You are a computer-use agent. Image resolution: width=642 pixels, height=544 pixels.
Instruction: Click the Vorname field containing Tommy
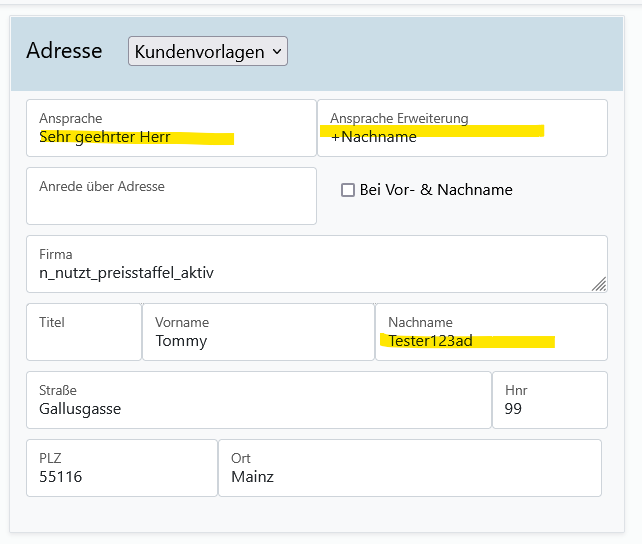[x=258, y=341]
